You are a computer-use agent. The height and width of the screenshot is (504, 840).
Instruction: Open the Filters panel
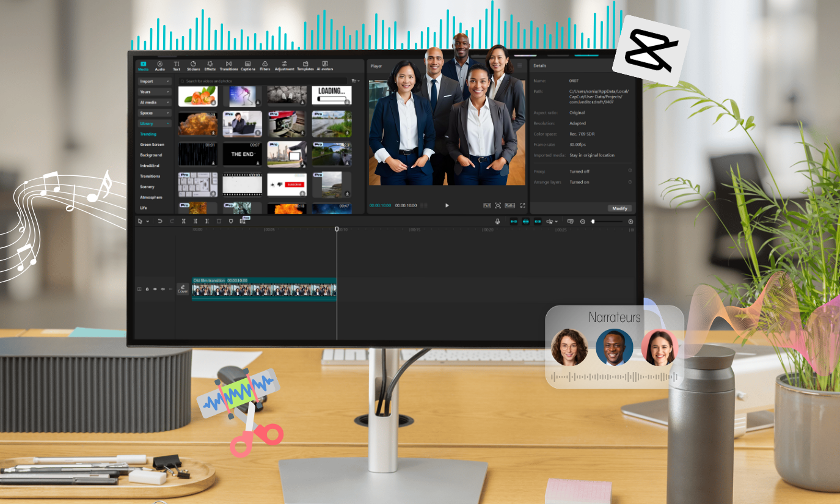click(x=265, y=65)
